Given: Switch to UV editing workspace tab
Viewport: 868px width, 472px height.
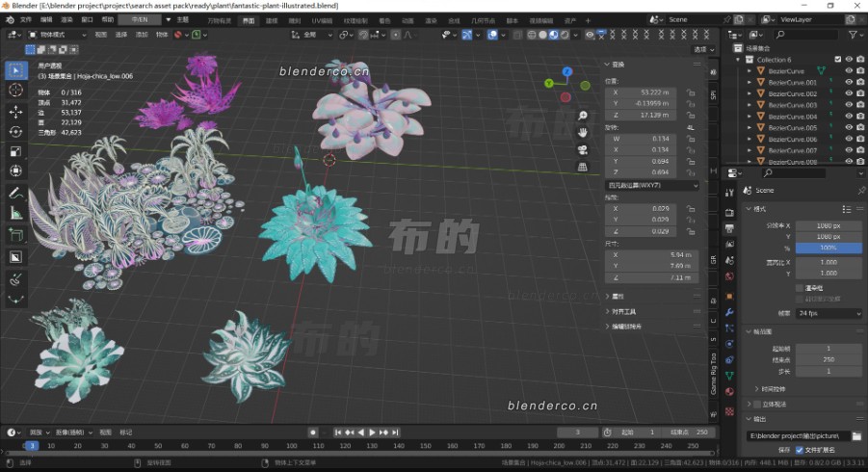Looking at the screenshot, I should pos(322,20).
